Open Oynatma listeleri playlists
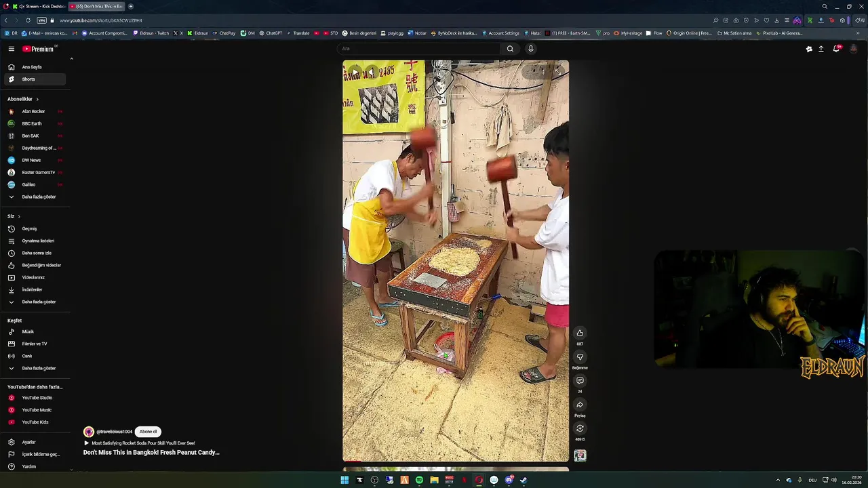Image resolution: width=868 pixels, height=488 pixels. [33, 241]
